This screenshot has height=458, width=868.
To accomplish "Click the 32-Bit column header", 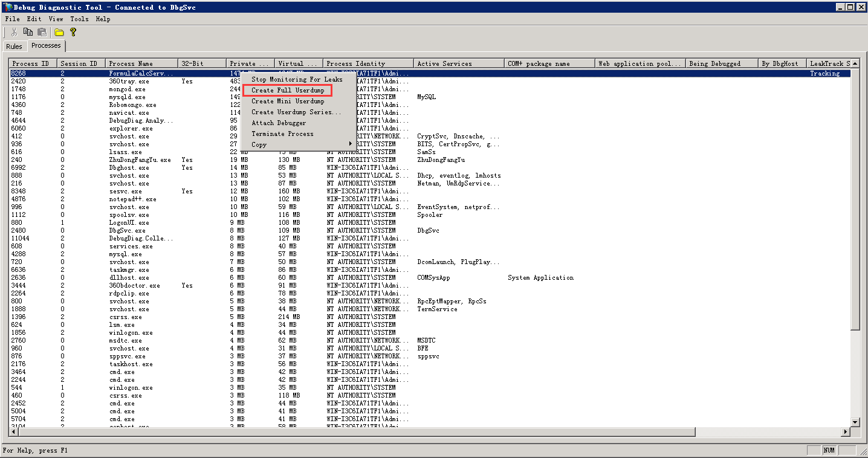I will click(202, 63).
